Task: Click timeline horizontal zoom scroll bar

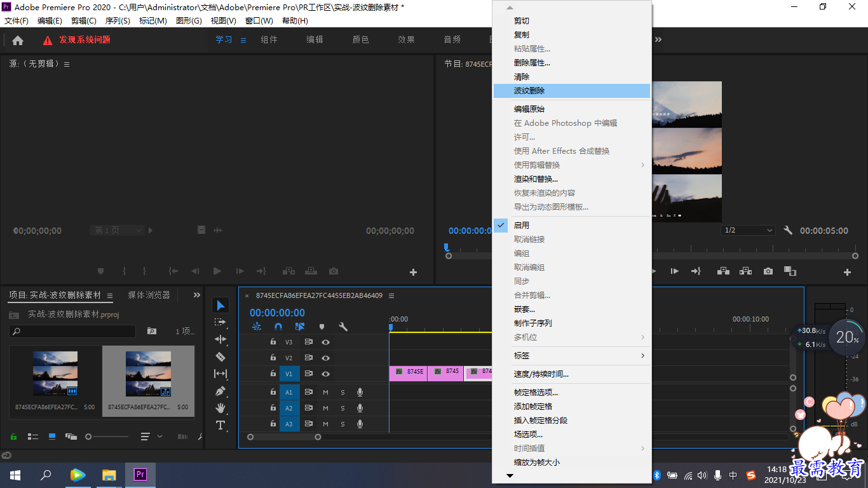Action: 284,437
